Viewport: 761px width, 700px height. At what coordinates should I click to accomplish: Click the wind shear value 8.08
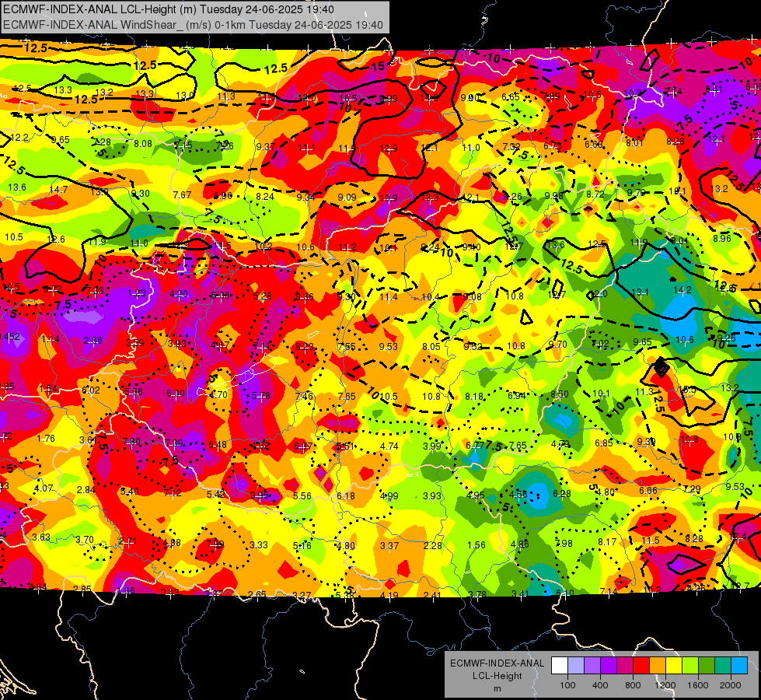click(x=143, y=144)
